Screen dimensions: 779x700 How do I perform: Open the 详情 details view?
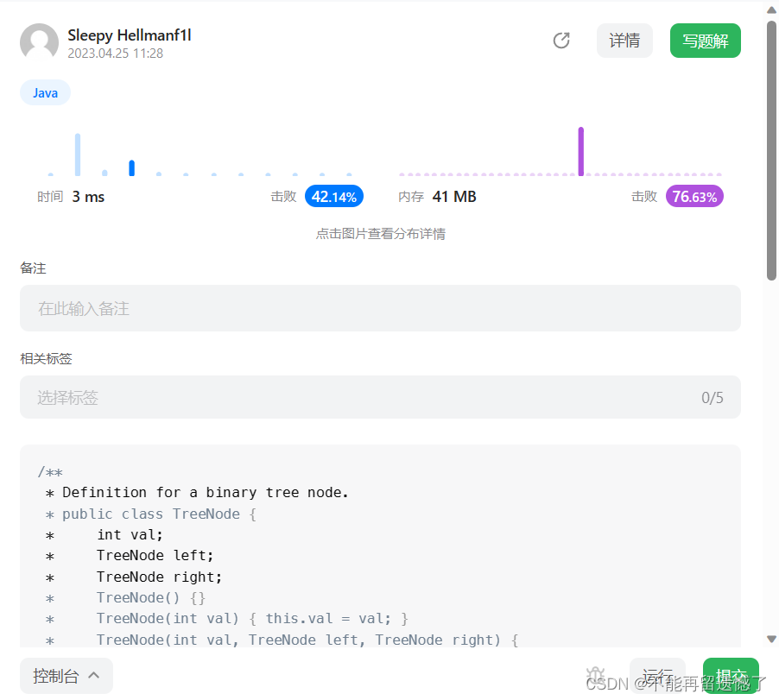(x=624, y=41)
